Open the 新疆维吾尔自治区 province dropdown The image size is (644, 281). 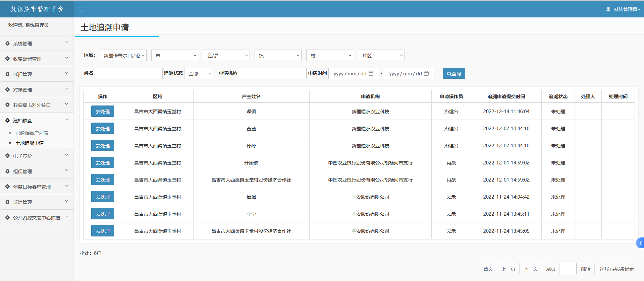coord(123,55)
